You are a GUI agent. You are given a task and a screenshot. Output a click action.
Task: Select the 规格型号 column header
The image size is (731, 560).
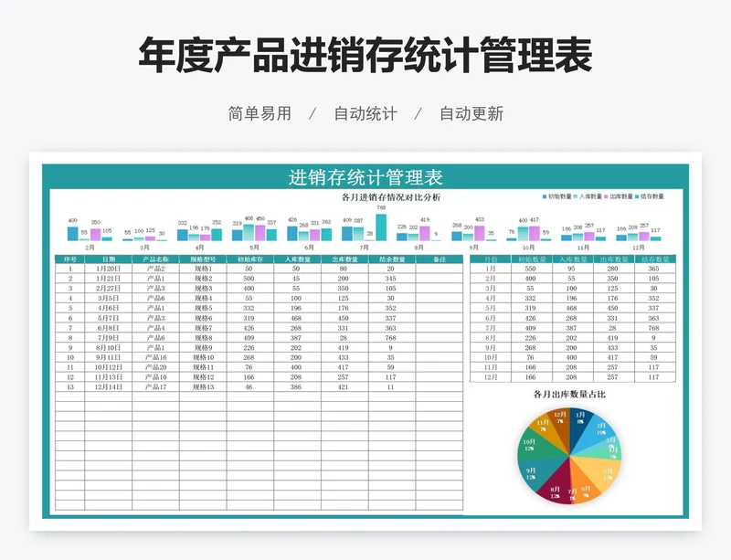click(x=203, y=259)
